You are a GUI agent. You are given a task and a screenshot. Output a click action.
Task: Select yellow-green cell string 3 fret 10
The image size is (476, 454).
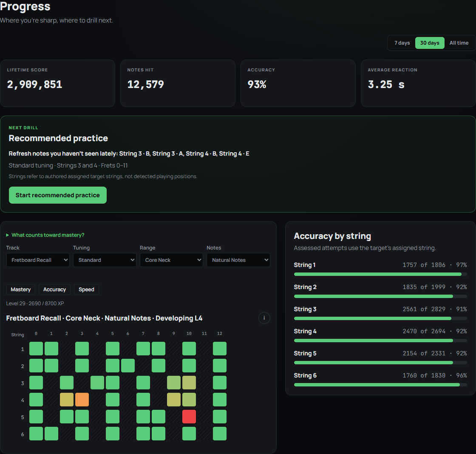(x=189, y=383)
